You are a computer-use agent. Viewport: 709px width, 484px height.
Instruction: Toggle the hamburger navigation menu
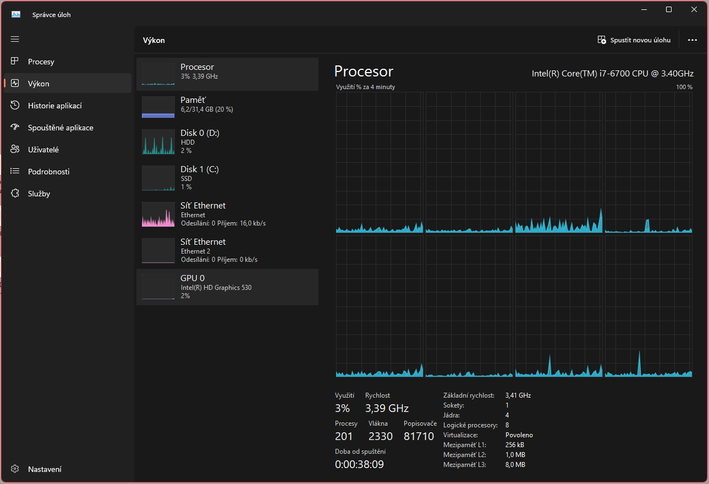tap(15, 39)
